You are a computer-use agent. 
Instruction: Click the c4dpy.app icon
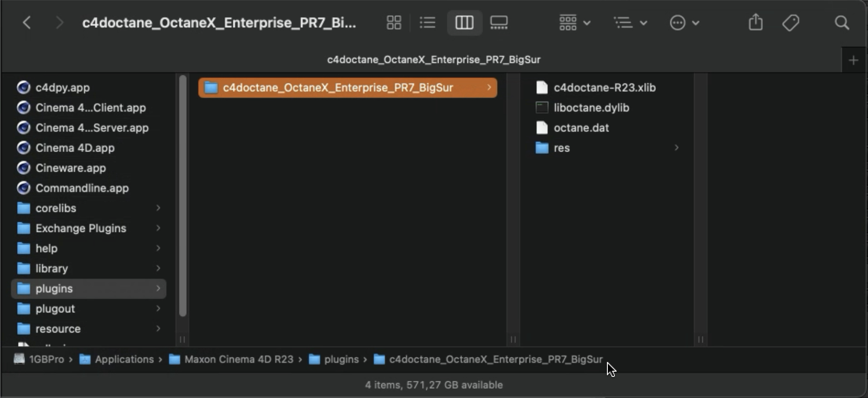(x=23, y=87)
